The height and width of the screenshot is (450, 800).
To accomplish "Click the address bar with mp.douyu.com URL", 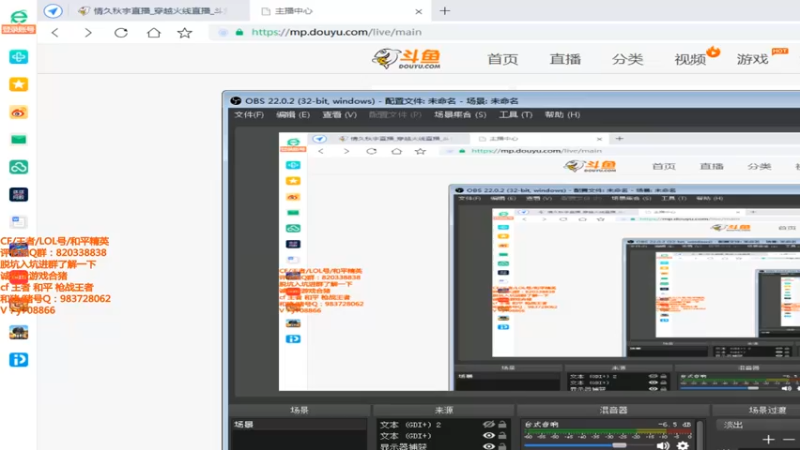I will click(505, 32).
